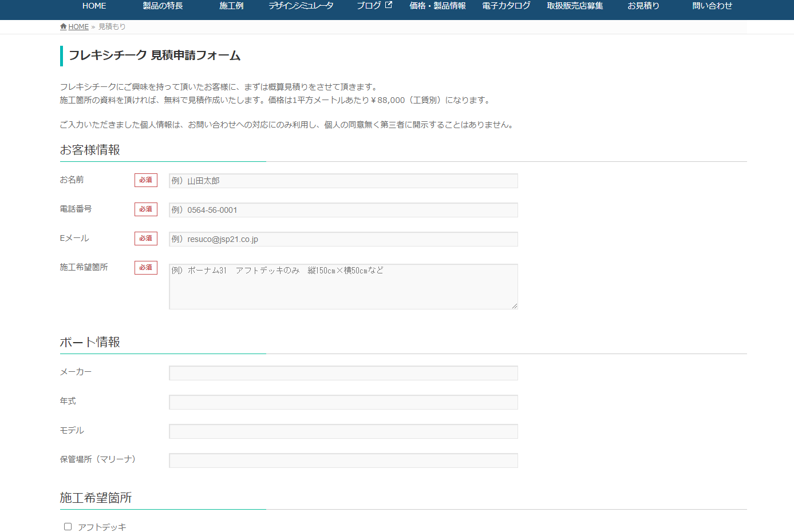Screen dimensions: 794x532
Task: Click お見積り in the navigation bar
Action: pyautogui.click(x=643, y=6)
